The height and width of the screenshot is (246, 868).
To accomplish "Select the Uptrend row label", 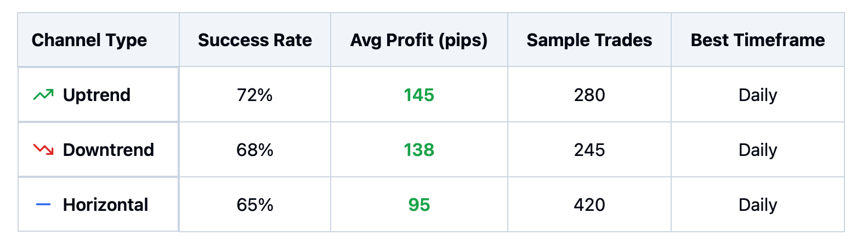I will click(x=97, y=95).
